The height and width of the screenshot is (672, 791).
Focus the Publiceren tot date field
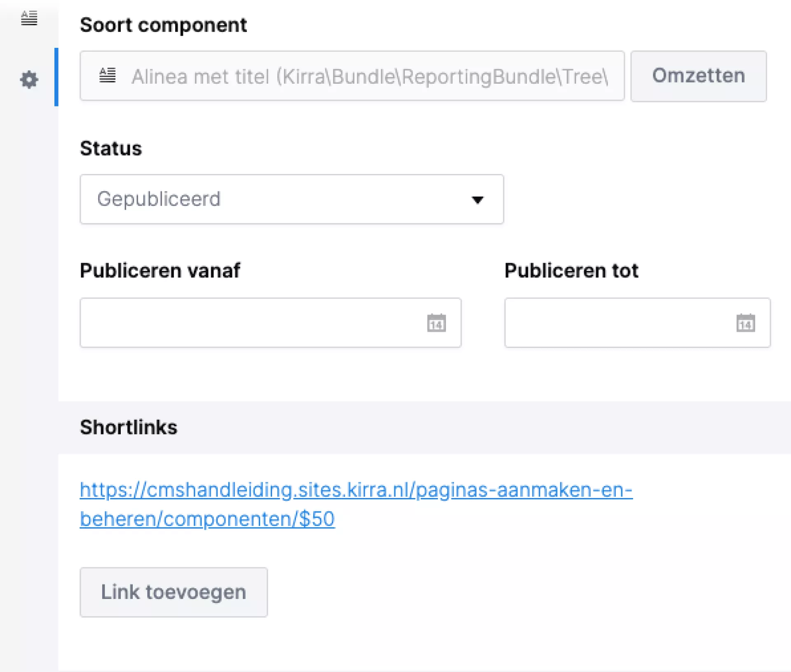(x=618, y=323)
